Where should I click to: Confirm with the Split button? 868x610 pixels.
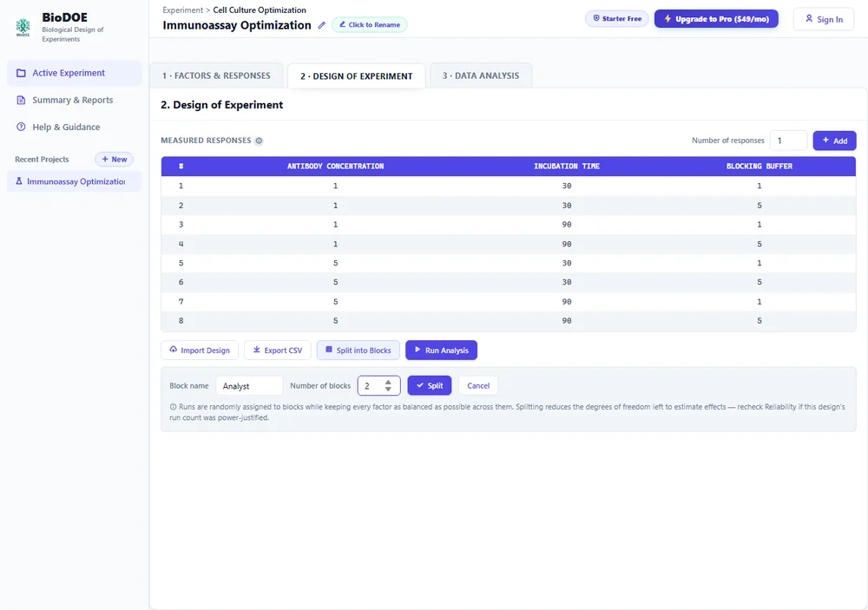pyautogui.click(x=430, y=386)
